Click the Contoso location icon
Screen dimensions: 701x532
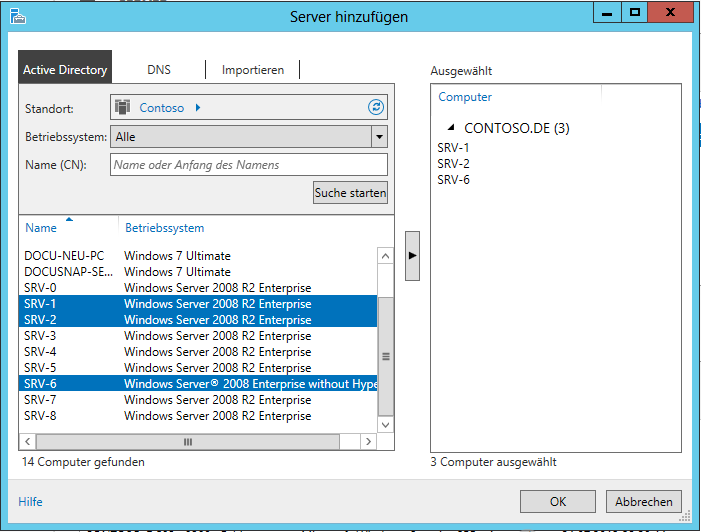[124, 108]
